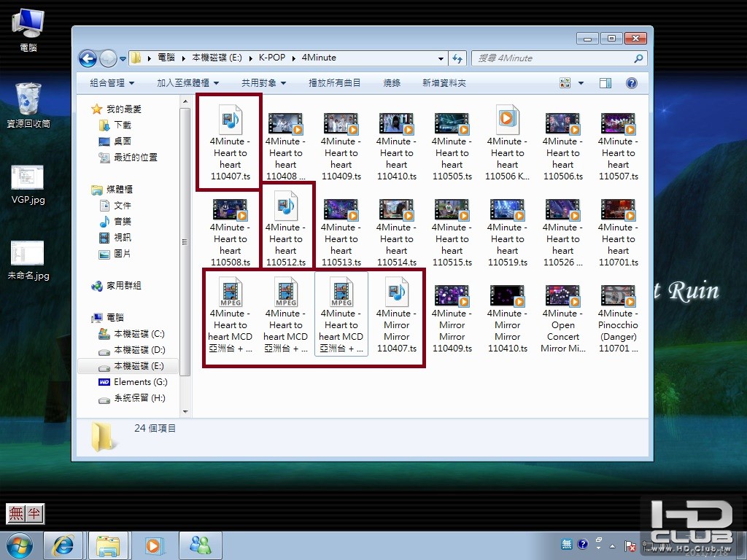Expand the address bar history dropdown

click(x=441, y=58)
